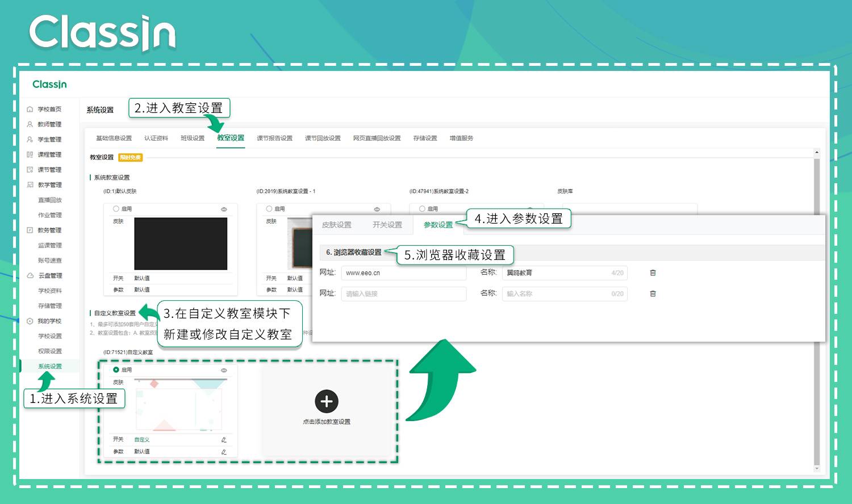This screenshot has width=852, height=504.
Task: Click the scrollbar up arrow
Action: (x=817, y=152)
